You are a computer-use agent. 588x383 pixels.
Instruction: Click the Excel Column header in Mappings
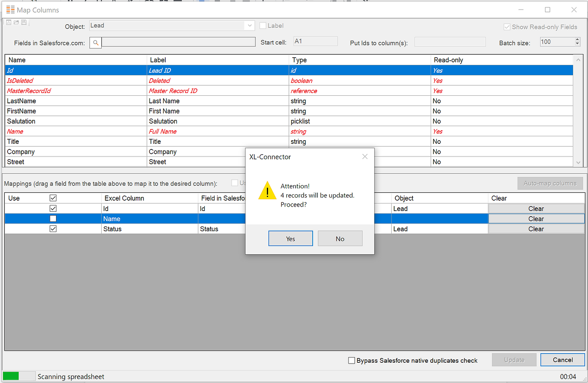point(150,198)
